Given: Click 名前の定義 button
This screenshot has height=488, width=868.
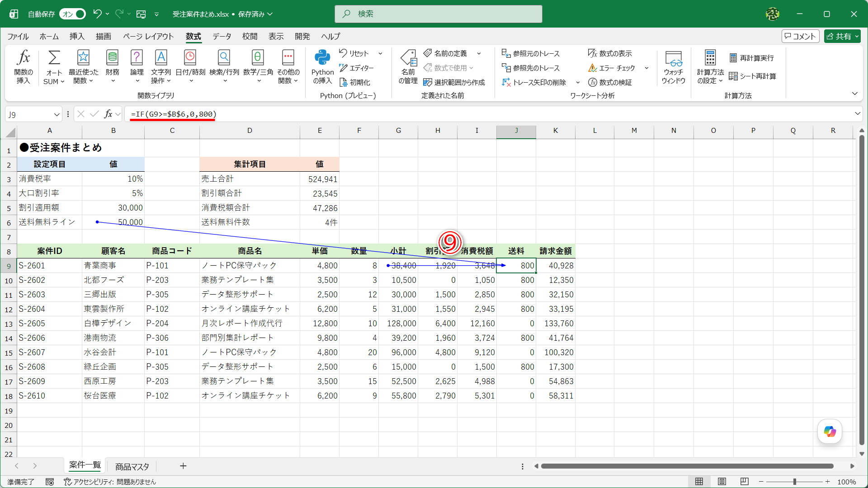Looking at the screenshot, I should 445,53.
